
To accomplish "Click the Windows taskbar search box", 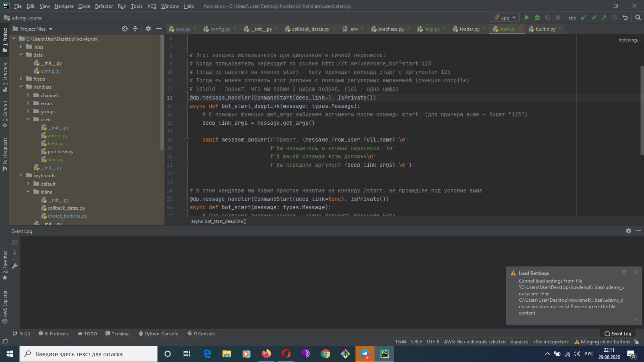I will 88,354.
